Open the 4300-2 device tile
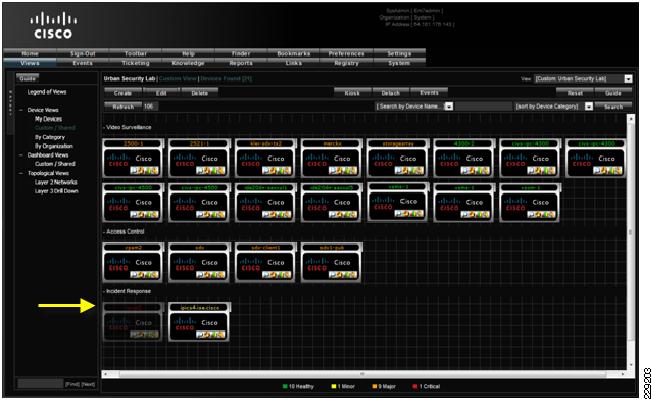This screenshot has width=652, height=400. coord(464,158)
